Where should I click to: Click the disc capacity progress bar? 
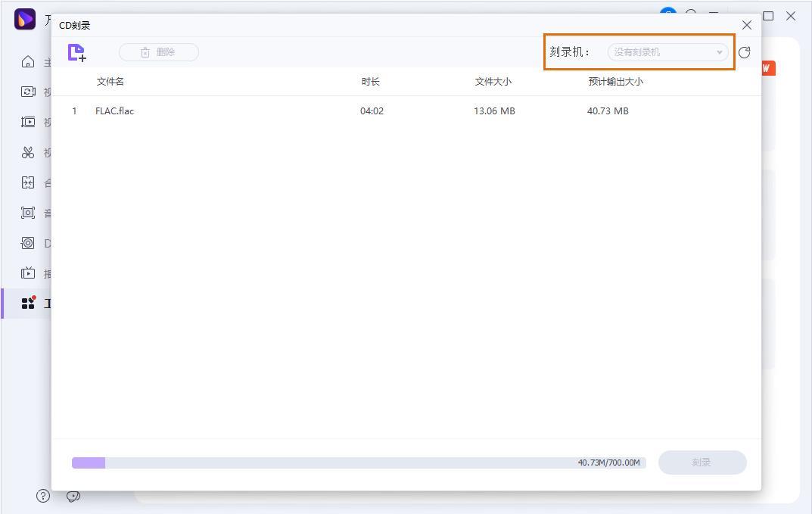pos(358,463)
